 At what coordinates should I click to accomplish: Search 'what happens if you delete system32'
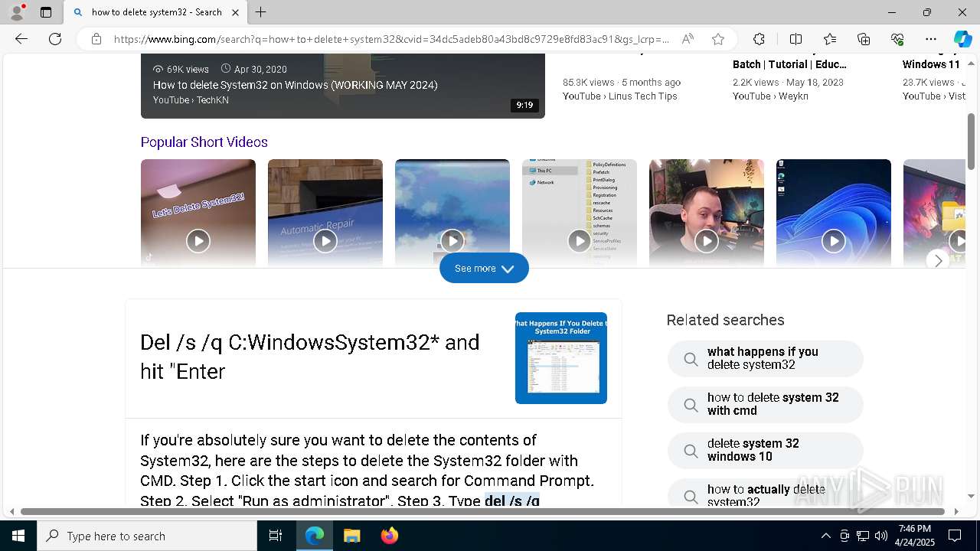click(766, 358)
